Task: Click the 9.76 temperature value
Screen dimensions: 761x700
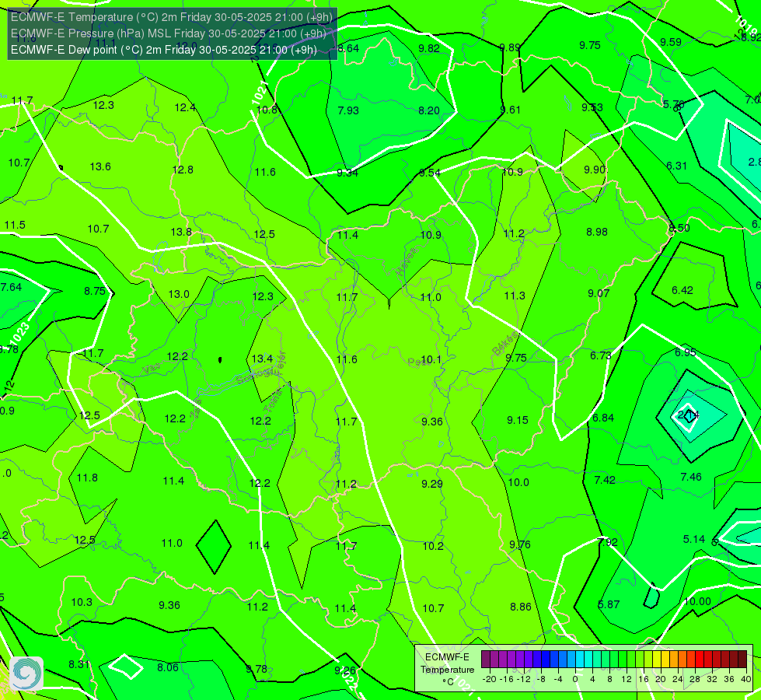Action: (x=520, y=544)
